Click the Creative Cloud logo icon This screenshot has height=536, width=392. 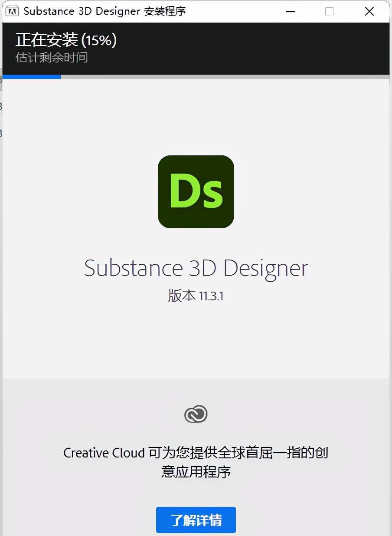(x=196, y=414)
